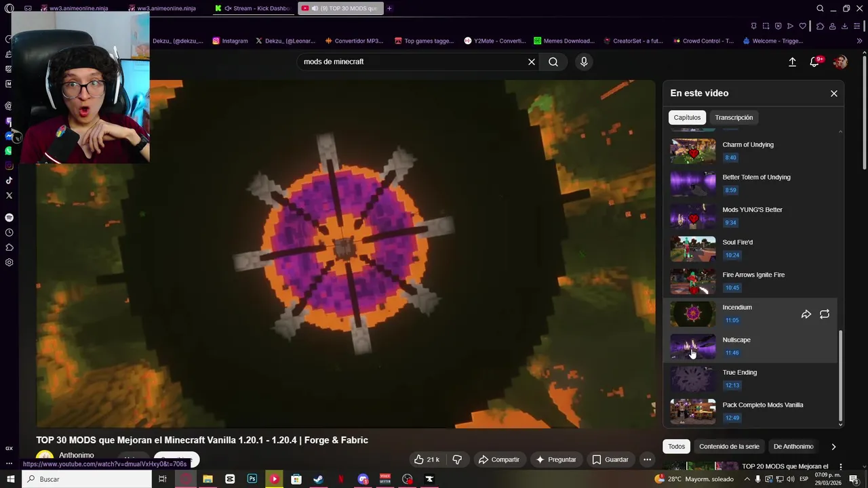Open the YouTube upload/create icon
The image size is (868, 488).
click(x=792, y=62)
